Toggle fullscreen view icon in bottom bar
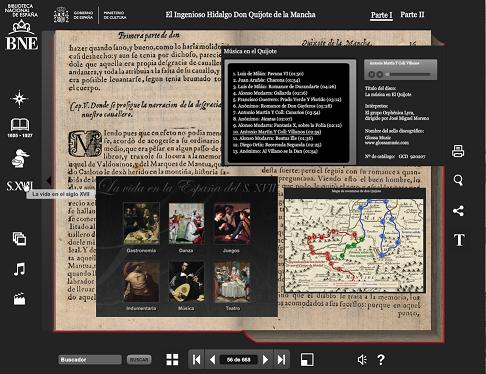The height and width of the screenshot is (374, 486). pos(307,360)
